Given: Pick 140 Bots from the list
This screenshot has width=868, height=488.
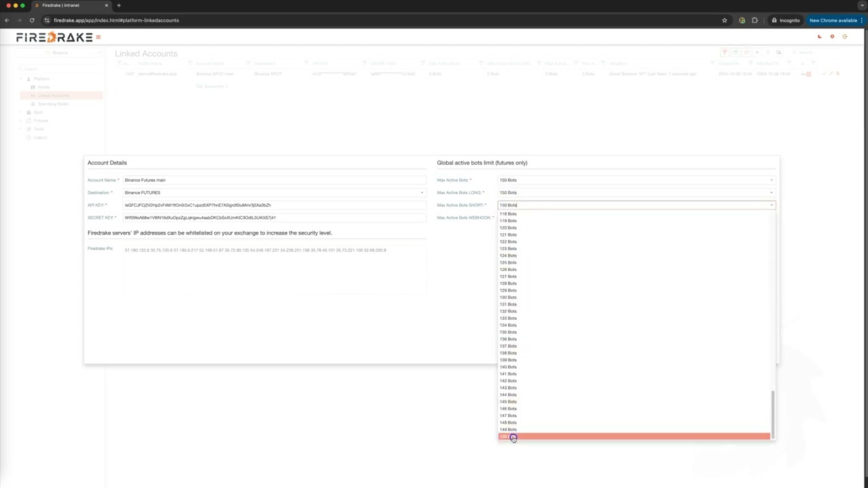Looking at the screenshot, I should coord(634,367).
